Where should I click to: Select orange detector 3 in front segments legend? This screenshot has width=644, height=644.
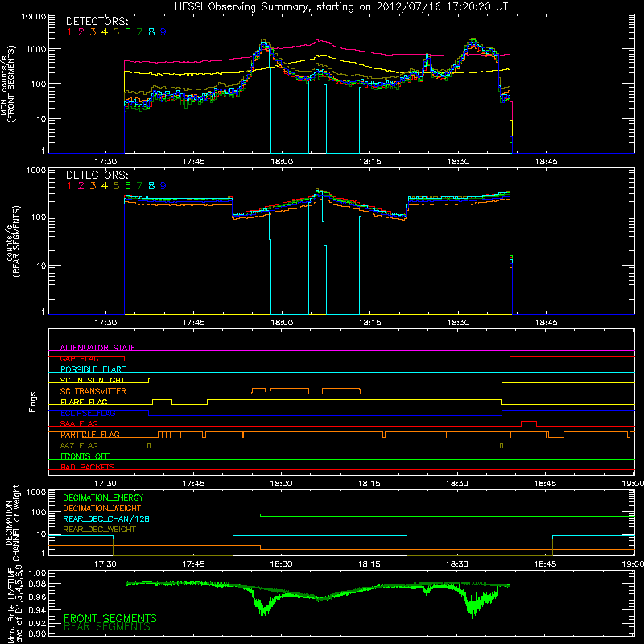click(93, 32)
